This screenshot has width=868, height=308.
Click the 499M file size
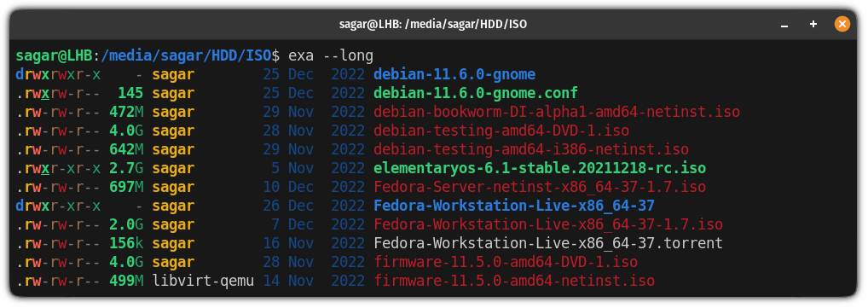click(x=126, y=281)
